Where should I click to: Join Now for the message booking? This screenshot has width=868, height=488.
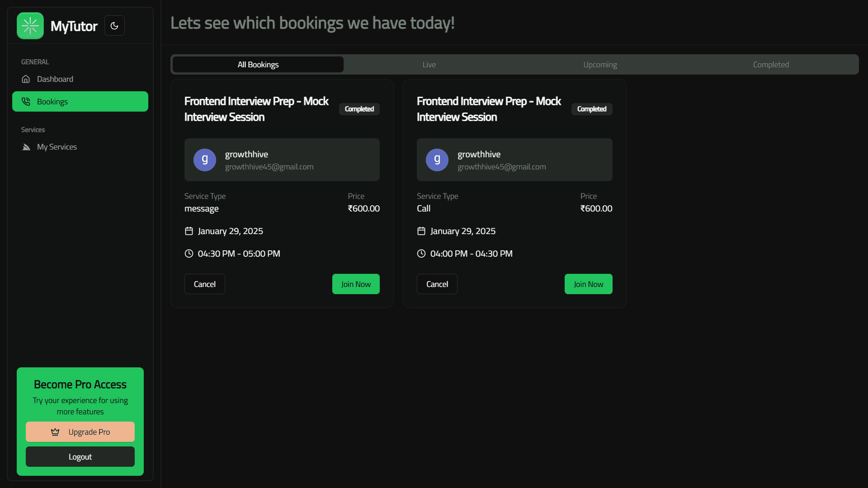356,284
